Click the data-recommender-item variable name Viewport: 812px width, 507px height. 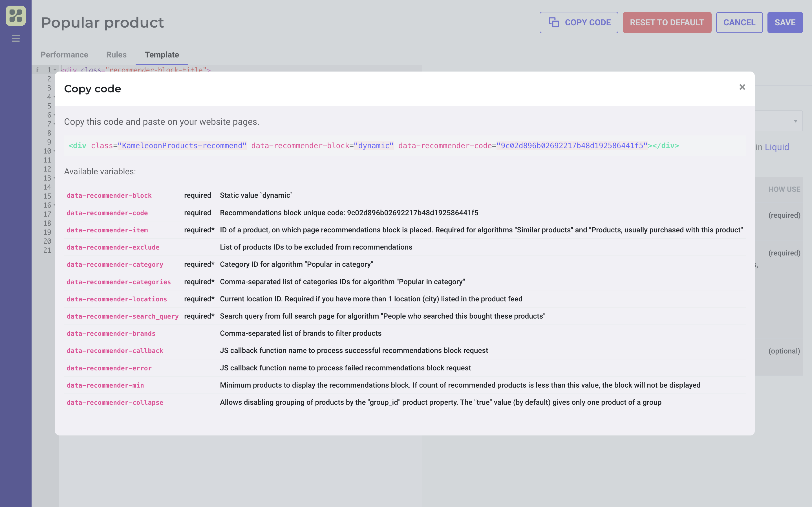tap(107, 230)
